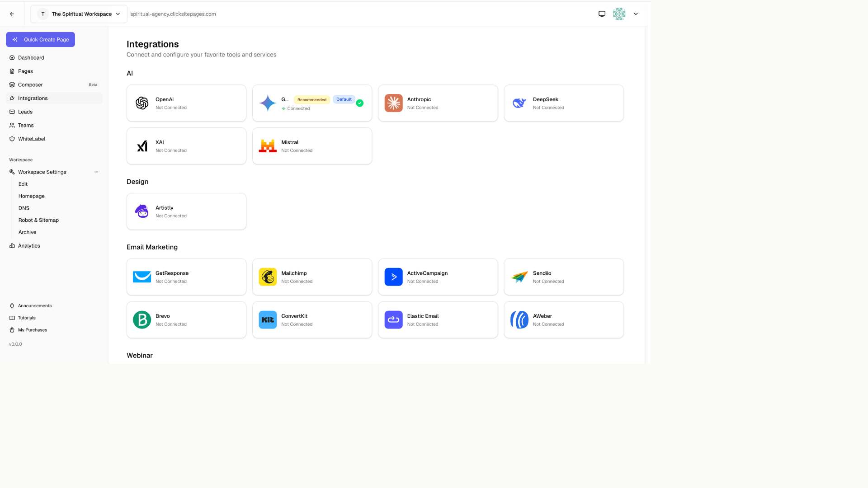Click the Anthropic logo icon
The height and width of the screenshot is (488, 868).
[393, 103]
